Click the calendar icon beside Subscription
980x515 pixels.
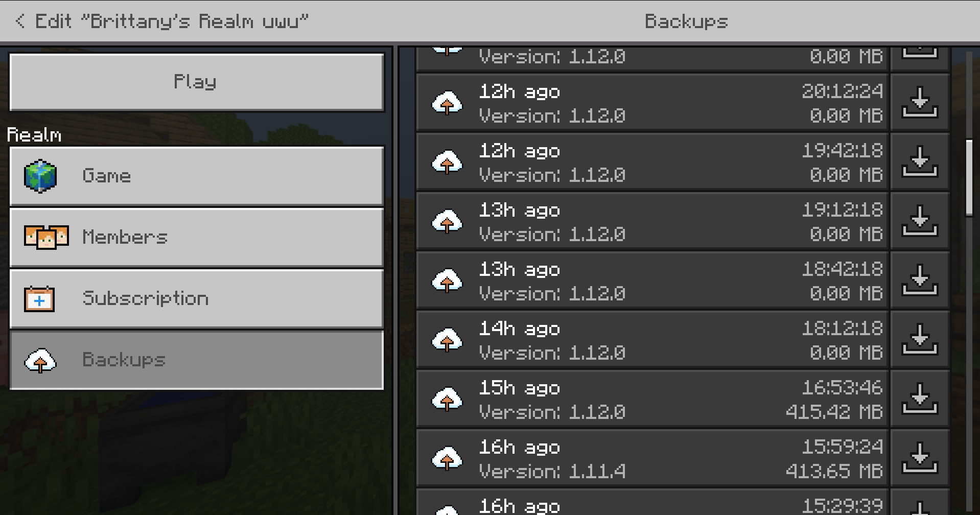39,299
